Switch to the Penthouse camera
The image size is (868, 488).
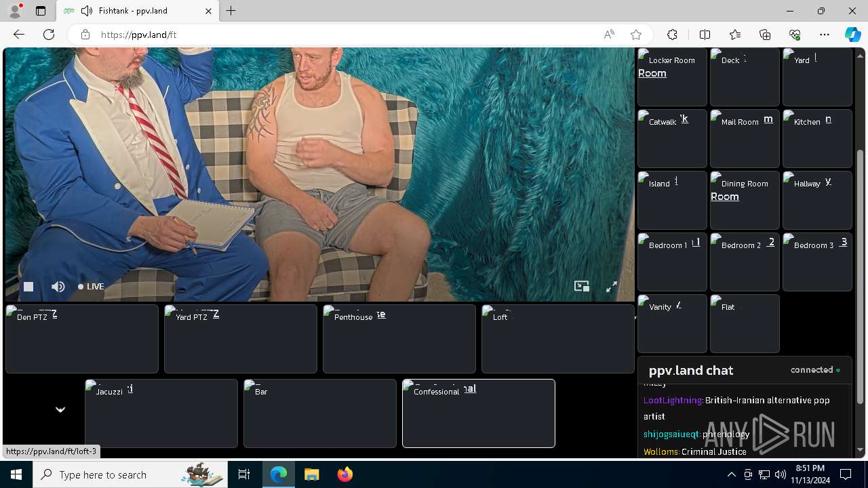(399, 339)
